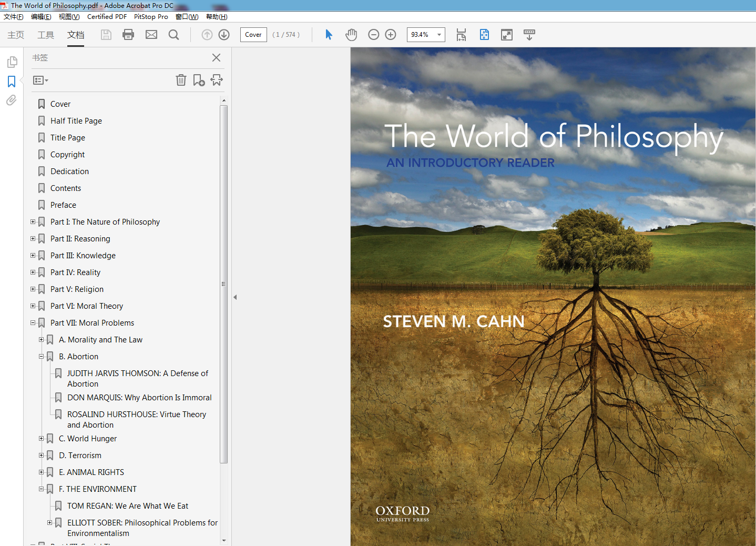Expand ELLIOTT SOBER bookmark
Image resolution: width=756 pixels, height=546 pixels.
coord(49,523)
